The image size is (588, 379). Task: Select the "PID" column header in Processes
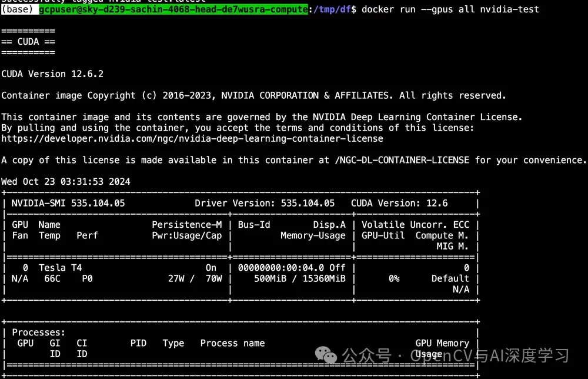coord(138,343)
